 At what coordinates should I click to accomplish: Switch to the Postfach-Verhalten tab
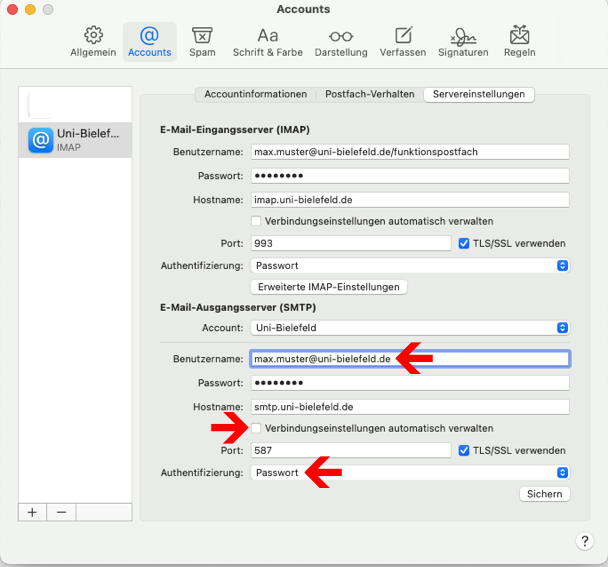[x=370, y=94]
